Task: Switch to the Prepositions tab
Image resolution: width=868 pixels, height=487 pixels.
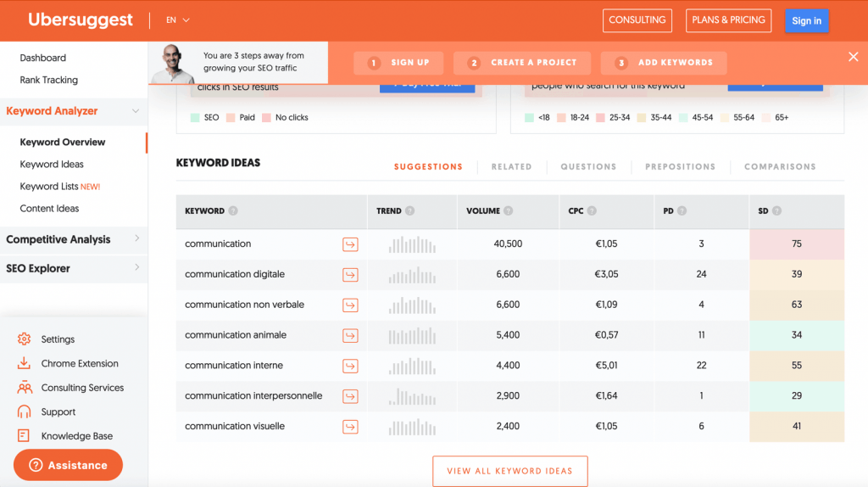Action: tap(681, 167)
